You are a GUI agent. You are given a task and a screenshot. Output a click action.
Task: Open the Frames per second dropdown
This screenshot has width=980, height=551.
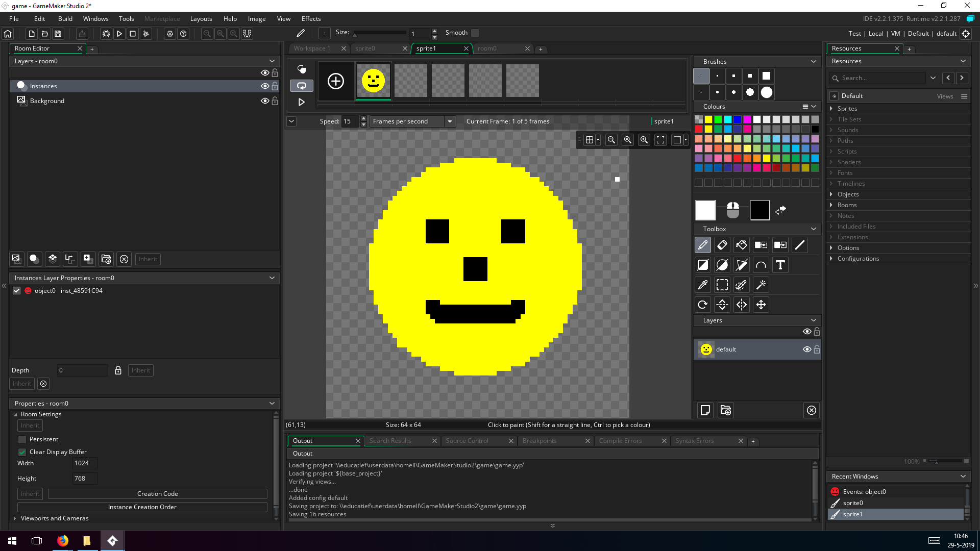pyautogui.click(x=449, y=121)
